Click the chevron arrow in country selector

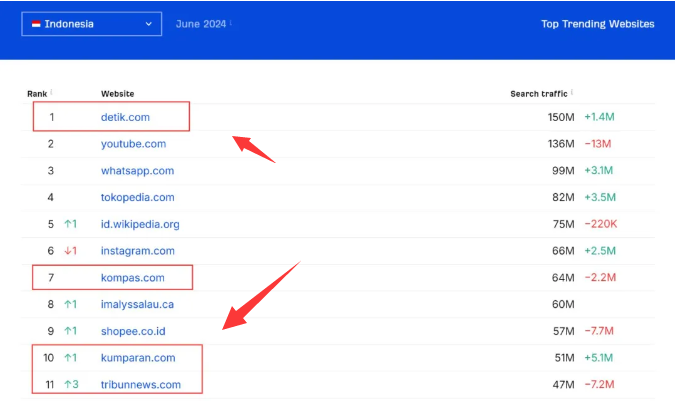[x=149, y=24]
